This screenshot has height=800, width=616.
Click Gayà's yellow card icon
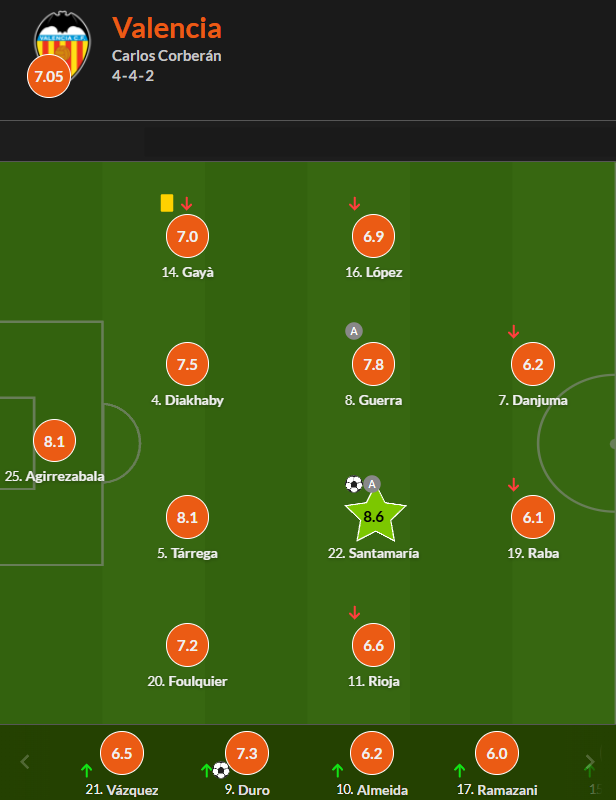click(167, 203)
